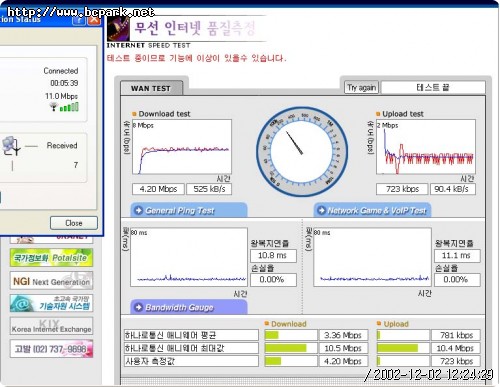Open the Network Game & VoIP Test section
The width and height of the screenshot is (500, 387).
[372, 210]
